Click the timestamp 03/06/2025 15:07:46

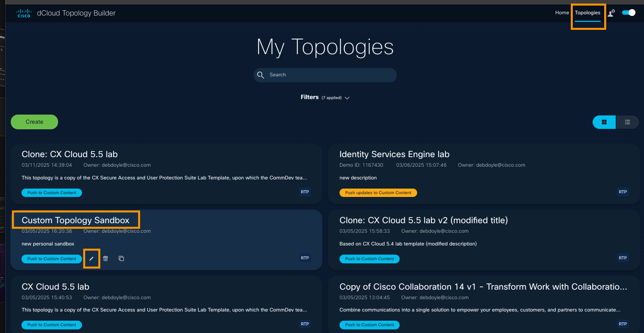[421, 165]
